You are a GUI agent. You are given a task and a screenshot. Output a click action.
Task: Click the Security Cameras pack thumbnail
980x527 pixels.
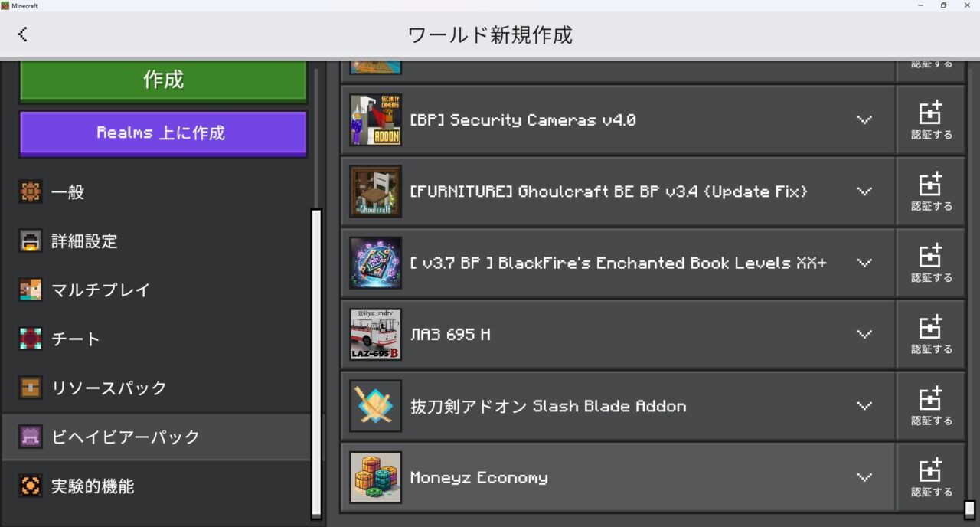tap(375, 120)
